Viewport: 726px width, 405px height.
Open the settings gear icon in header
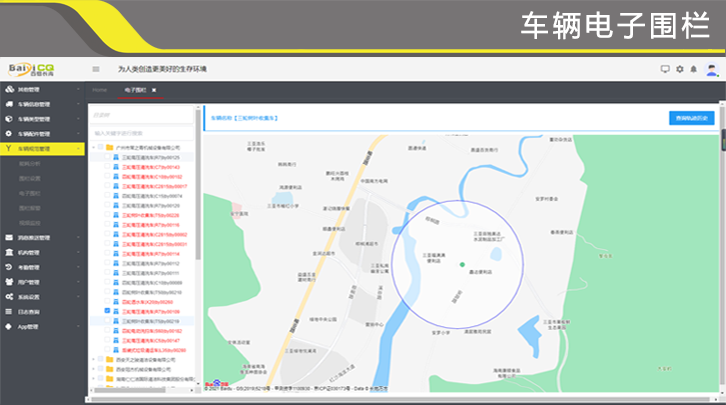(x=680, y=69)
